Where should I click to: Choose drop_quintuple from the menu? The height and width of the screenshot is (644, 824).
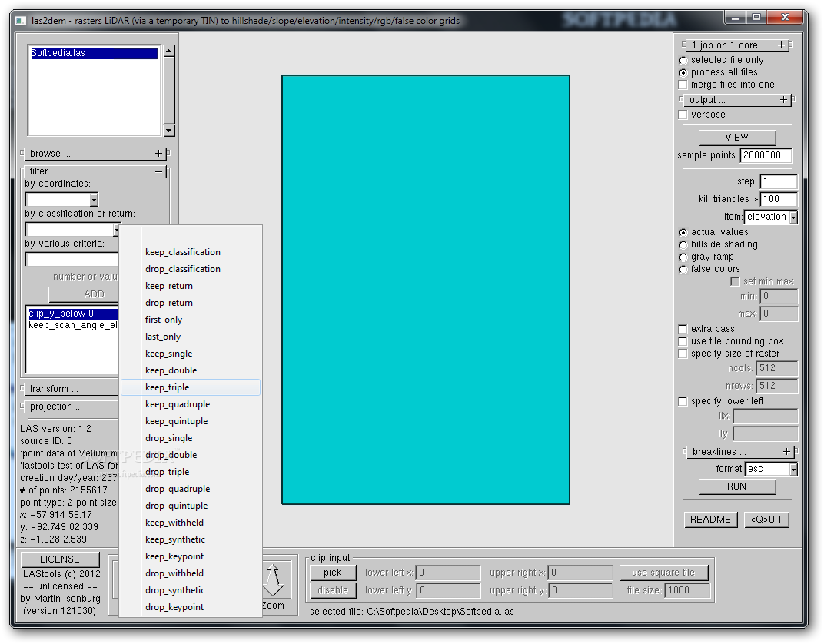[191, 506]
